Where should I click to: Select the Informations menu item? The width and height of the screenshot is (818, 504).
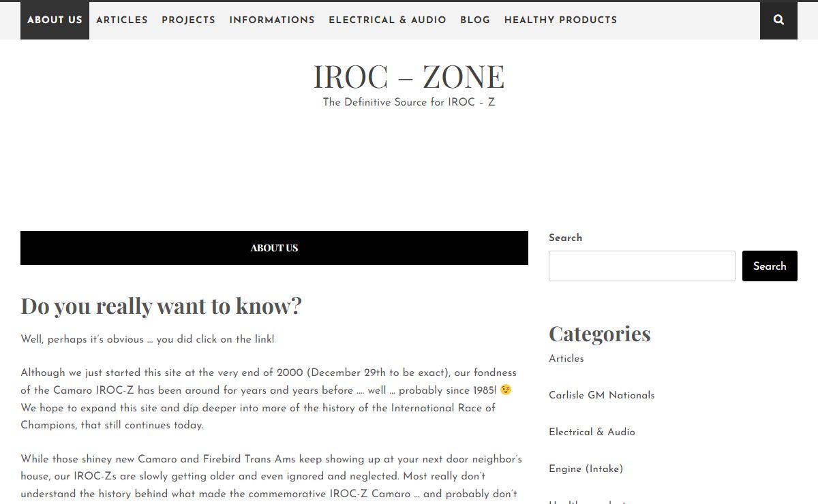tap(272, 20)
